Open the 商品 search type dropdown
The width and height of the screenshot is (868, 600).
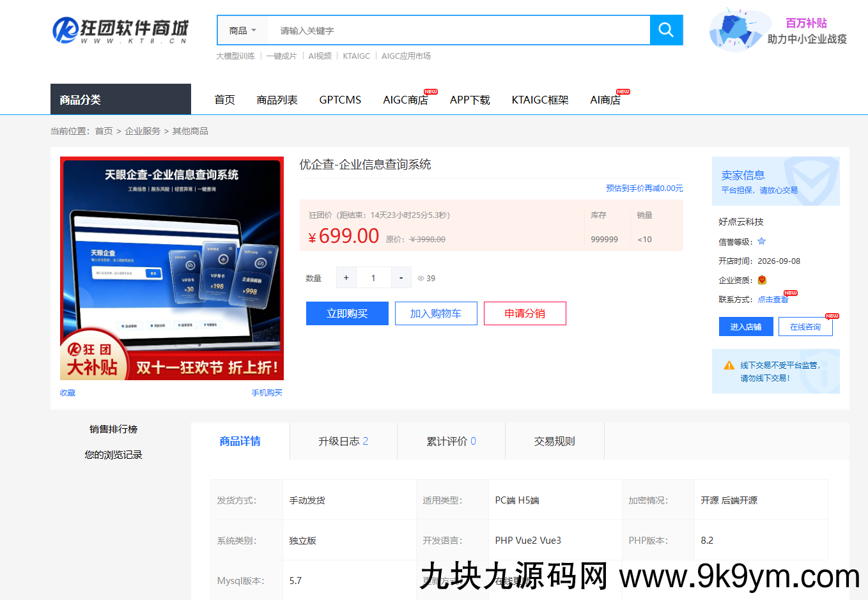click(243, 31)
